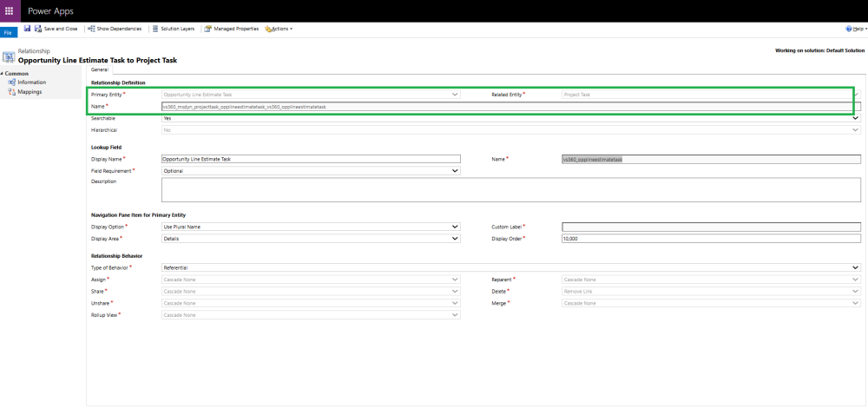Image resolution: width=868 pixels, height=415 pixels.
Task: Open the Power Apps app launcher waffle
Action: click(x=10, y=11)
